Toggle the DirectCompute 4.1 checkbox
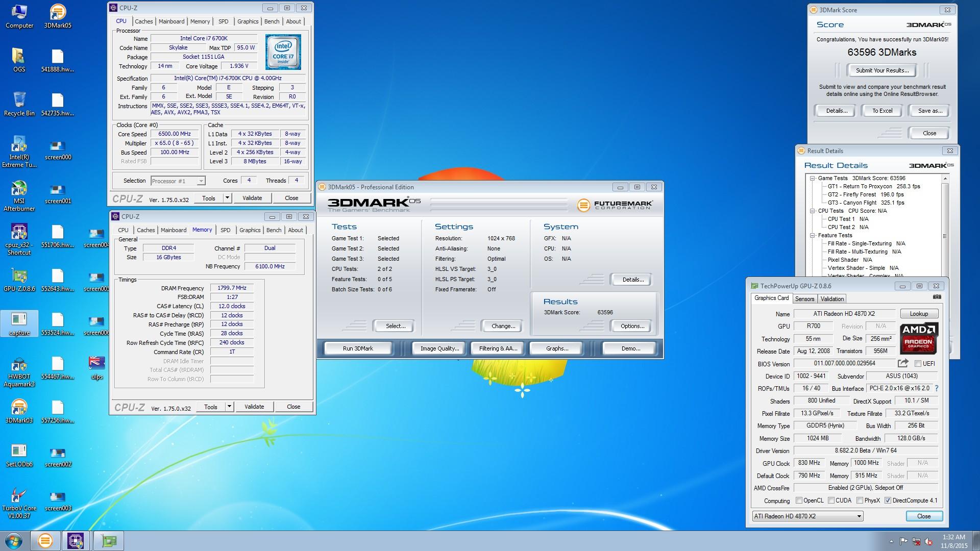Screen dimensions: 980x551 click(x=888, y=500)
